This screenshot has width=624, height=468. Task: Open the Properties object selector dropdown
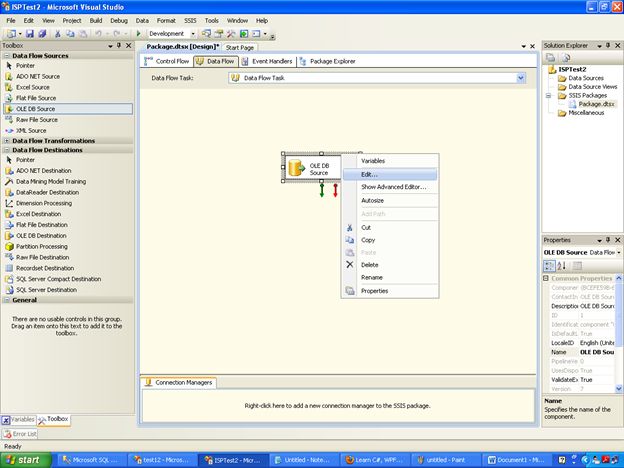coord(619,253)
